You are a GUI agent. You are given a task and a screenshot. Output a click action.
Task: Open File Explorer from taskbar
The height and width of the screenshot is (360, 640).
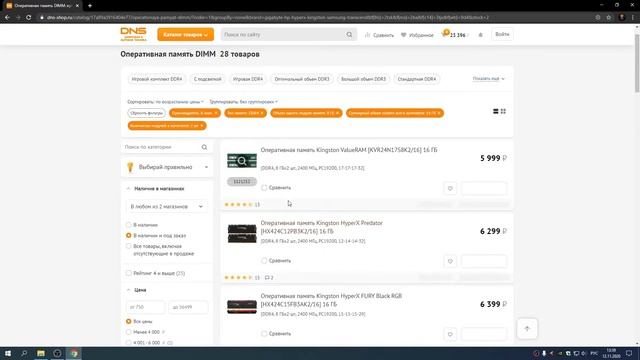click(41, 353)
